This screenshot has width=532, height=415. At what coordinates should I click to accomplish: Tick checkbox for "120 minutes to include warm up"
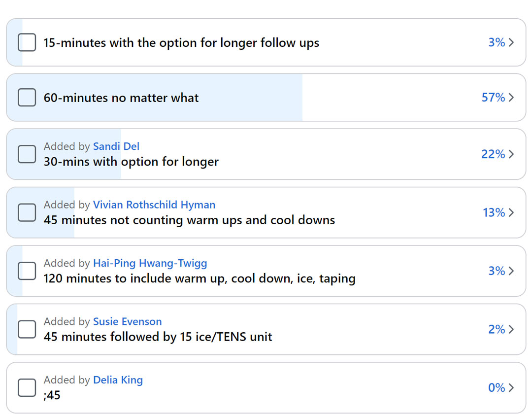click(x=27, y=271)
